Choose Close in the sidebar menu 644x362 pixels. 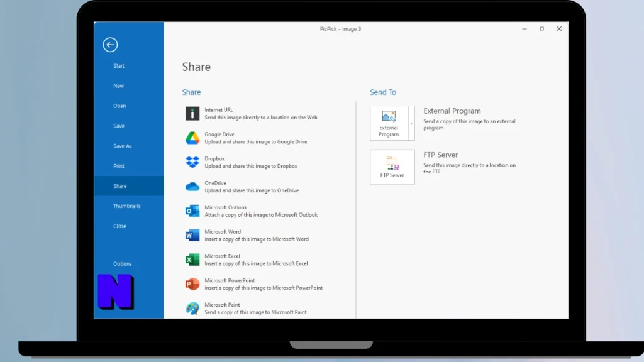click(119, 226)
